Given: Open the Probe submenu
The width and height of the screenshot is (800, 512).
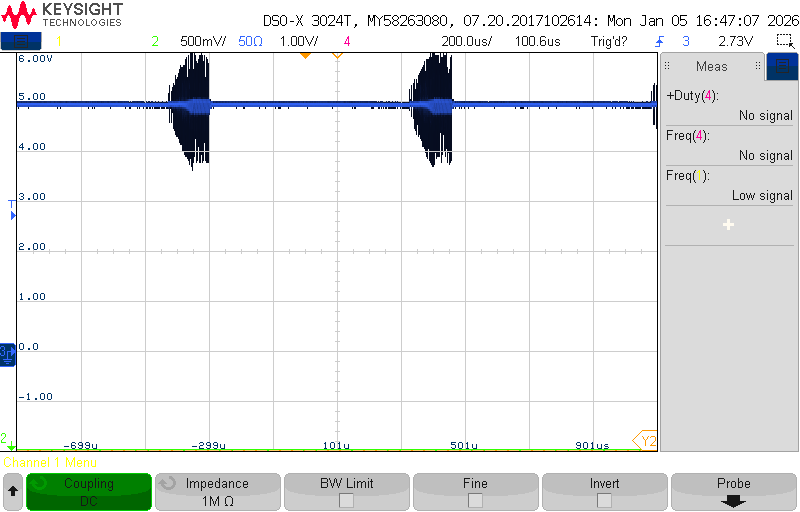Looking at the screenshot, I should click(x=734, y=492).
